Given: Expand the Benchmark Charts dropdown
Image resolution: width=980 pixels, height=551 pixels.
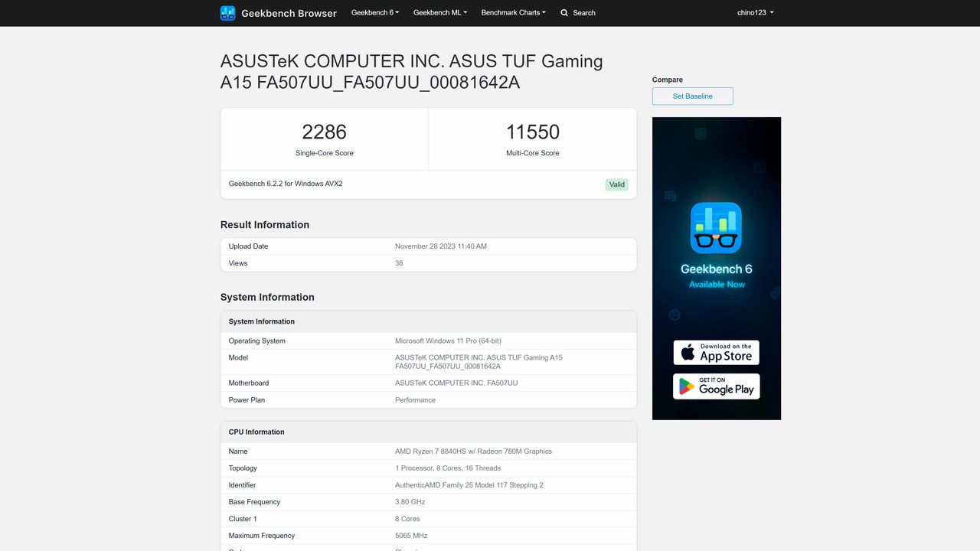Looking at the screenshot, I should click(x=514, y=13).
